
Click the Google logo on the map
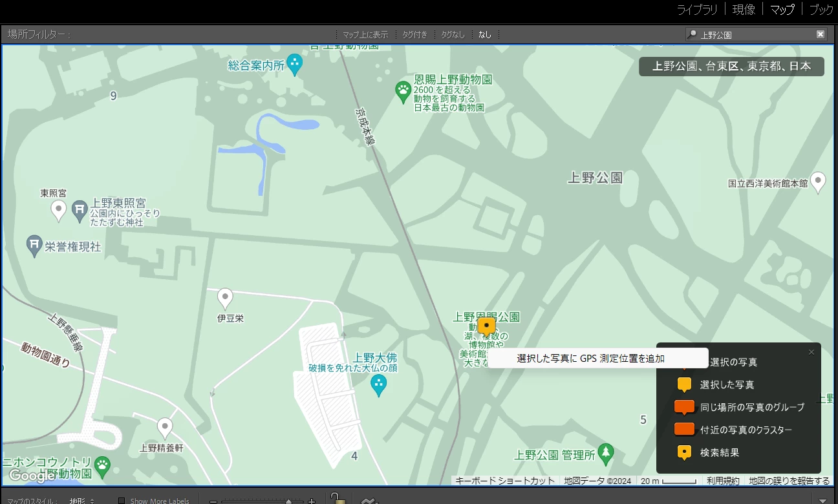point(32,476)
